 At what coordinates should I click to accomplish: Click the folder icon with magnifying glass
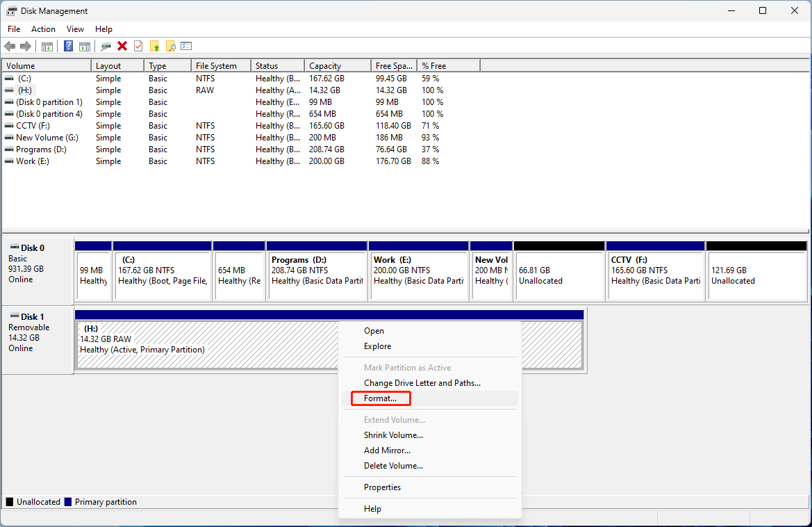(170, 46)
